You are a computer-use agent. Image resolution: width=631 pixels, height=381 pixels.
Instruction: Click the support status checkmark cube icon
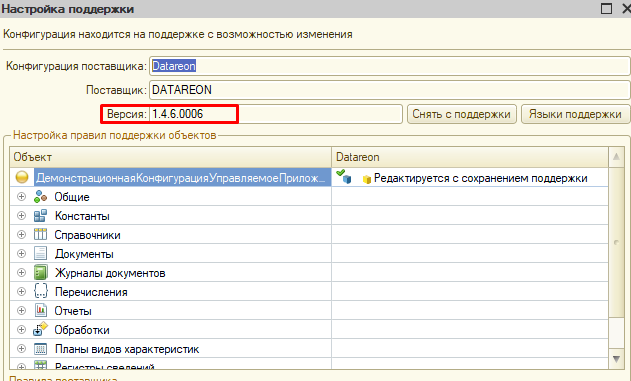344,177
